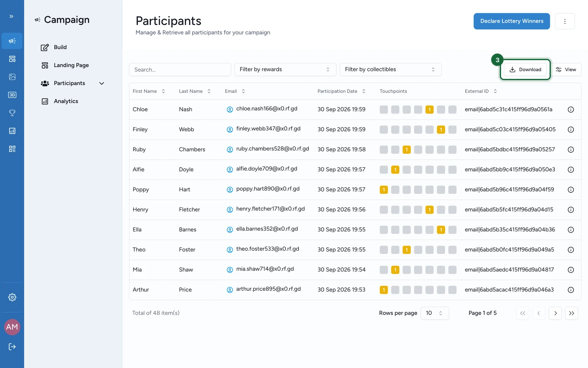The image size is (588, 368).
Task: Open the 3D icon in sidebar
Action: [x=12, y=95]
